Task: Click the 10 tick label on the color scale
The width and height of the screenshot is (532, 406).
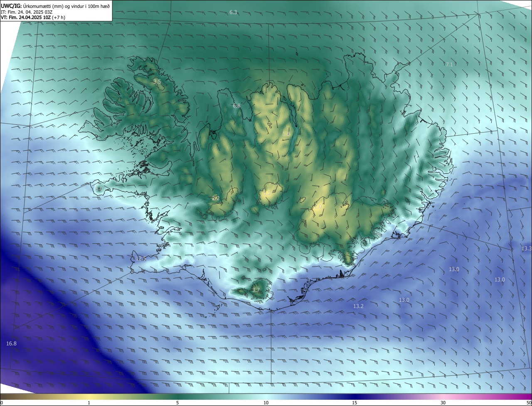Action: (266, 403)
